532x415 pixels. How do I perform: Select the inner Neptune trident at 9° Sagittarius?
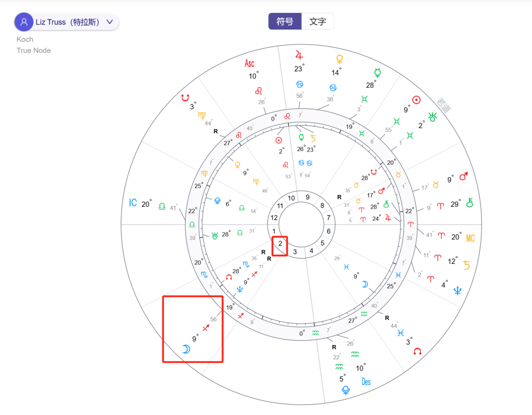coord(240,289)
